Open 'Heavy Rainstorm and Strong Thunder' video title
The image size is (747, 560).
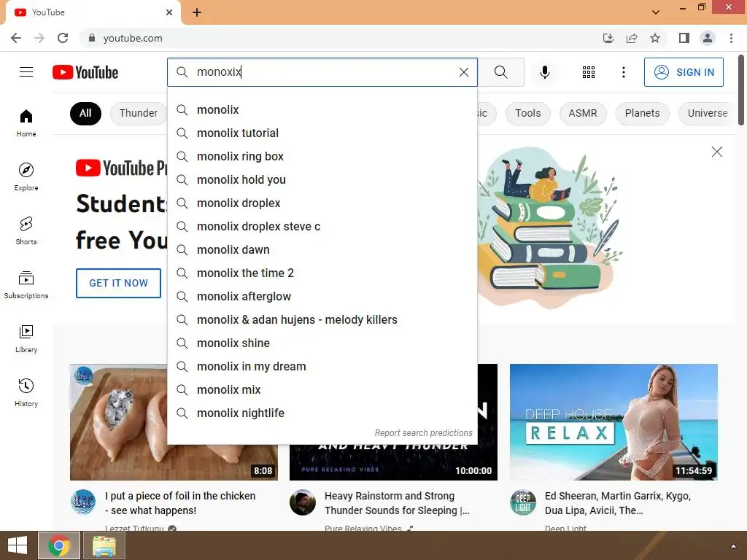pos(397,503)
